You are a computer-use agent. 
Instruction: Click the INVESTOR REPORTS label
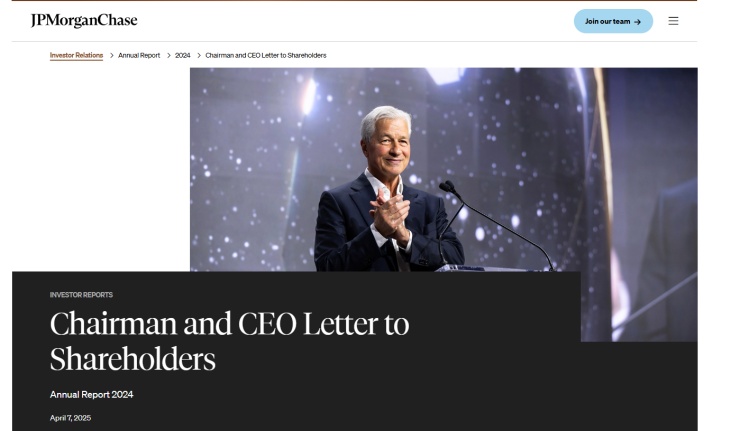(81, 295)
